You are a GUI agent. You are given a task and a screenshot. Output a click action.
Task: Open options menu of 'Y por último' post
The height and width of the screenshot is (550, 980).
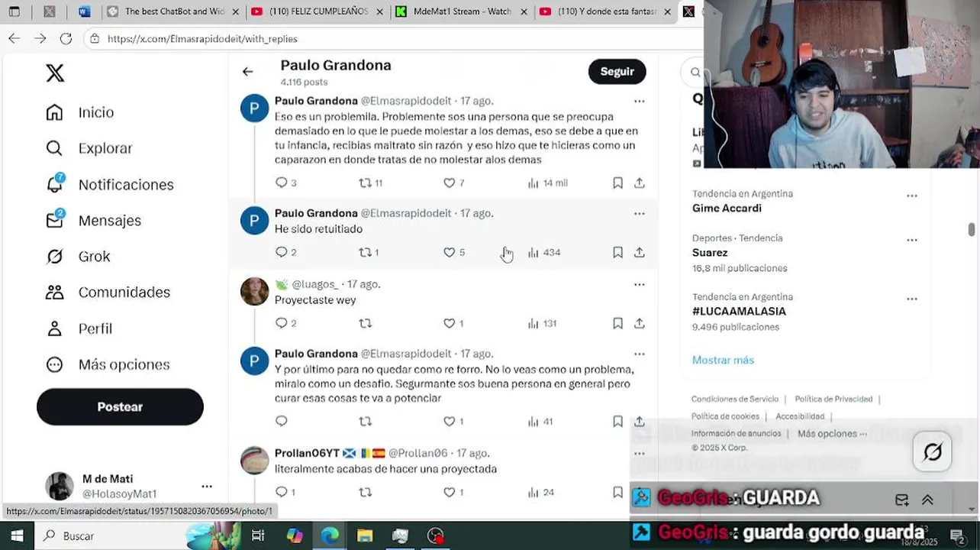(x=639, y=354)
